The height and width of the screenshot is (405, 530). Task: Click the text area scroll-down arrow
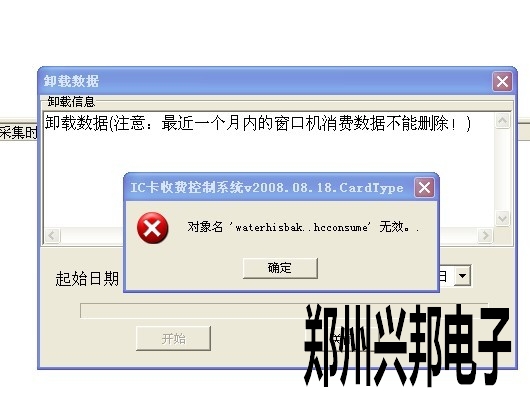coord(502,218)
